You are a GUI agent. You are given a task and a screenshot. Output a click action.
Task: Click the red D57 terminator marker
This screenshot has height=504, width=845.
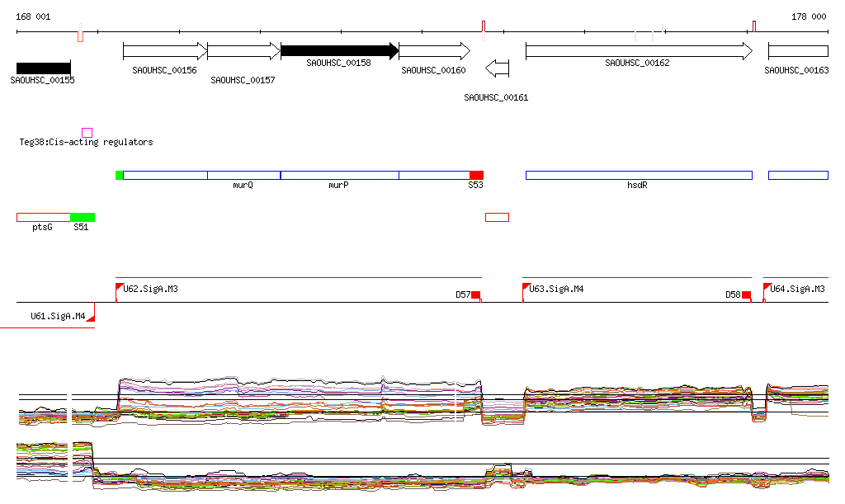(475, 295)
